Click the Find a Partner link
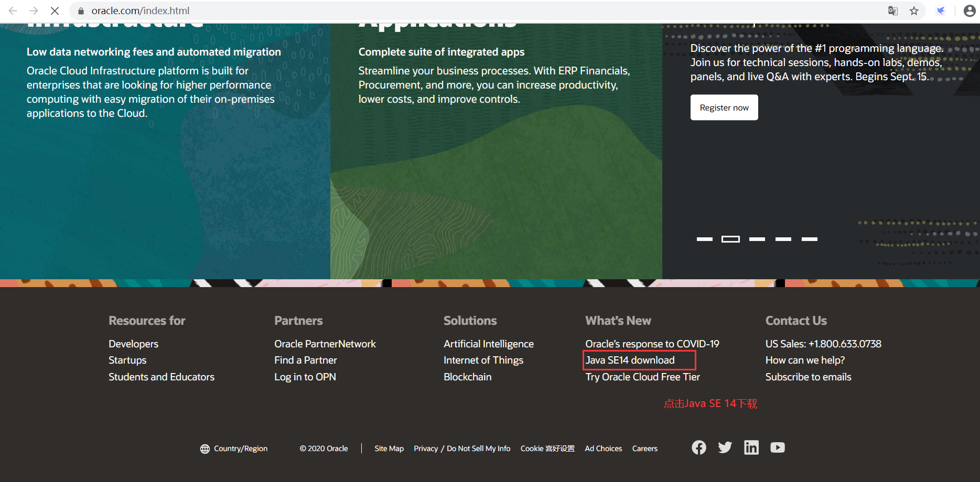This screenshot has width=980, height=482. tap(306, 360)
